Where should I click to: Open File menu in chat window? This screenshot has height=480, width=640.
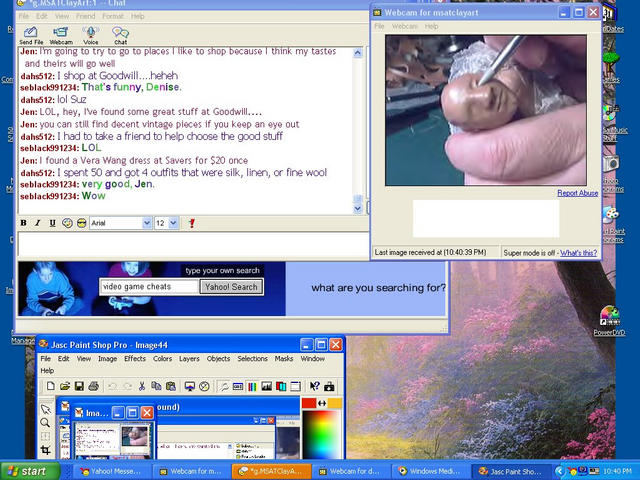pos(24,16)
